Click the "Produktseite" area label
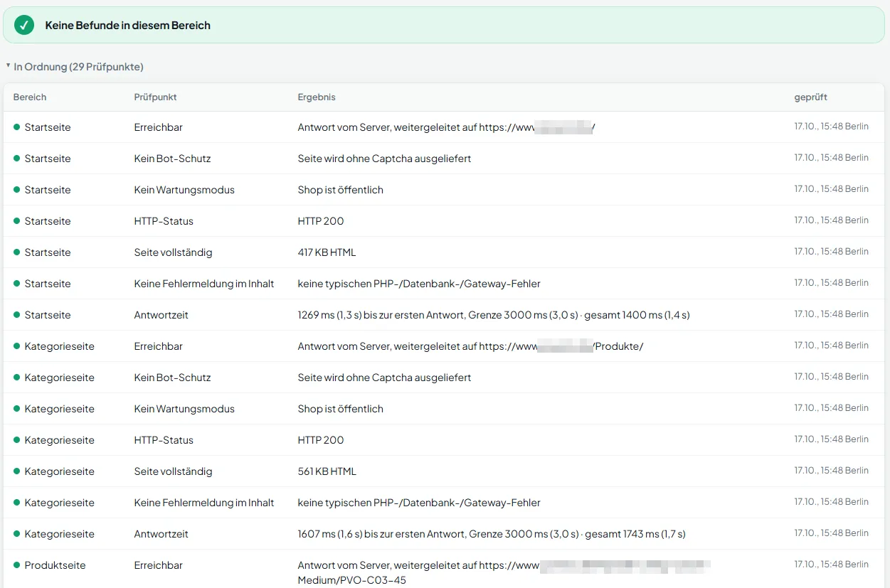This screenshot has height=588, width=890. pyautogui.click(x=55, y=565)
